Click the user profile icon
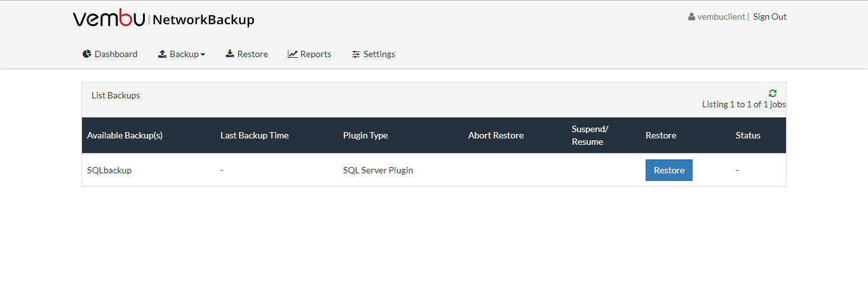Viewport: 868px width, 287px height. click(691, 17)
